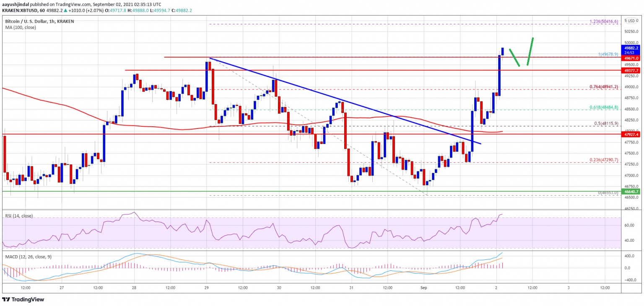
Task: Click the blue current price label 49882.2
Action: pyautogui.click(x=630, y=48)
